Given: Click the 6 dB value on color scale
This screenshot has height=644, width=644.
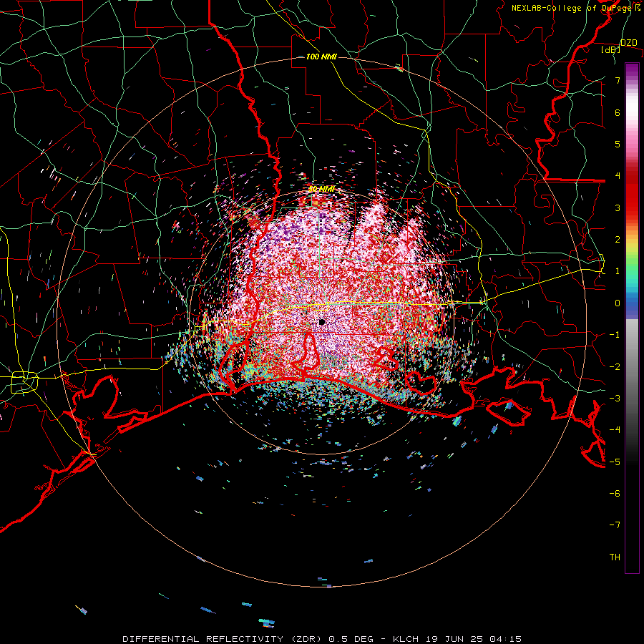Looking at the screenshot, I should pyautogui.click(x=618, y=112).
